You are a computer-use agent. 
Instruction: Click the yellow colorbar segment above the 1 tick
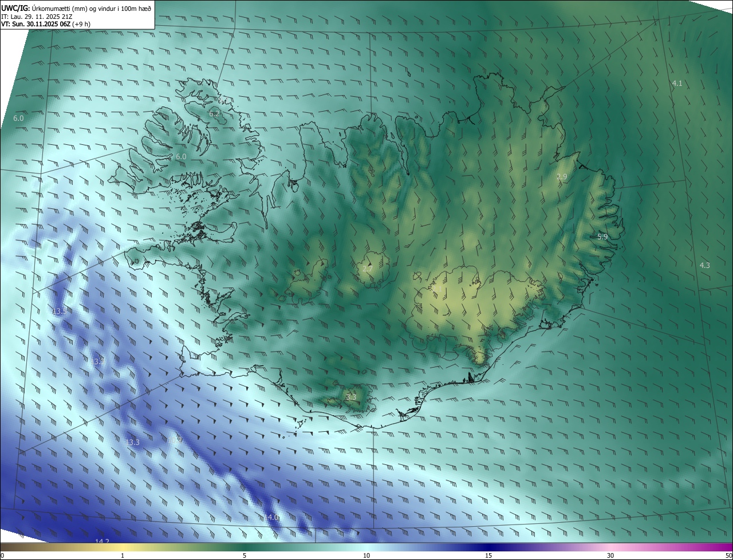tap(123, 547)
